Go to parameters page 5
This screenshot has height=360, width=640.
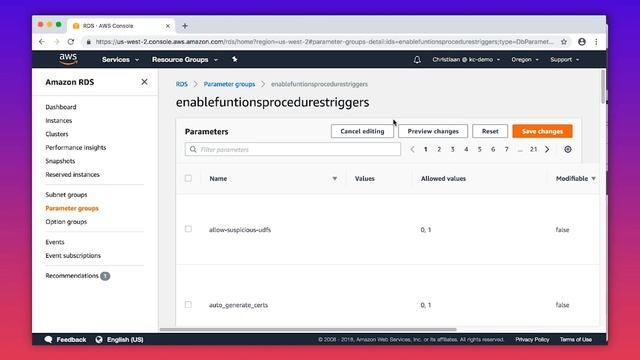click(480, 149)
